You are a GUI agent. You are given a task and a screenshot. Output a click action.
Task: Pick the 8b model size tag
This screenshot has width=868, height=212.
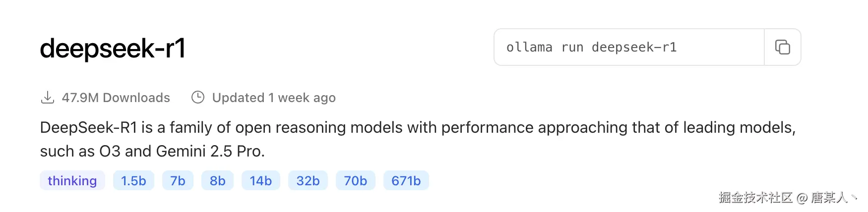pos(217,181)
